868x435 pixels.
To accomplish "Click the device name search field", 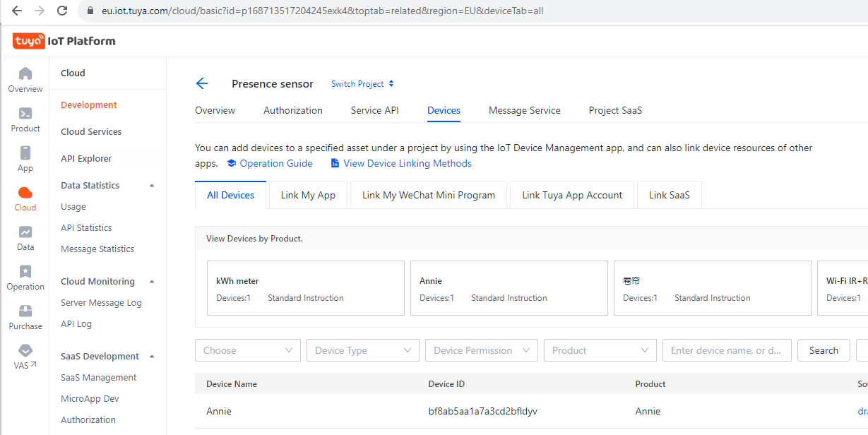I will tap(727, 350).
